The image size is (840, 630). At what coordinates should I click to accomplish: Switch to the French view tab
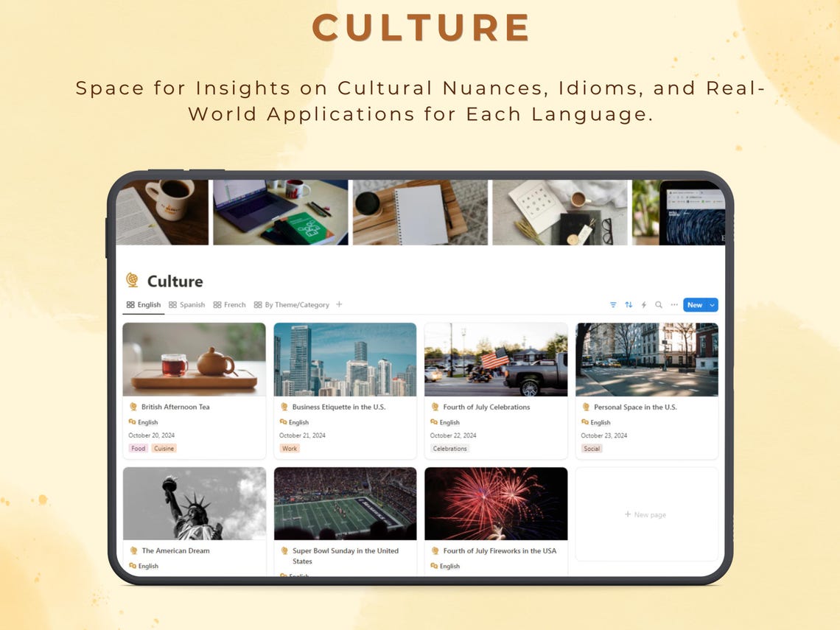229,305
